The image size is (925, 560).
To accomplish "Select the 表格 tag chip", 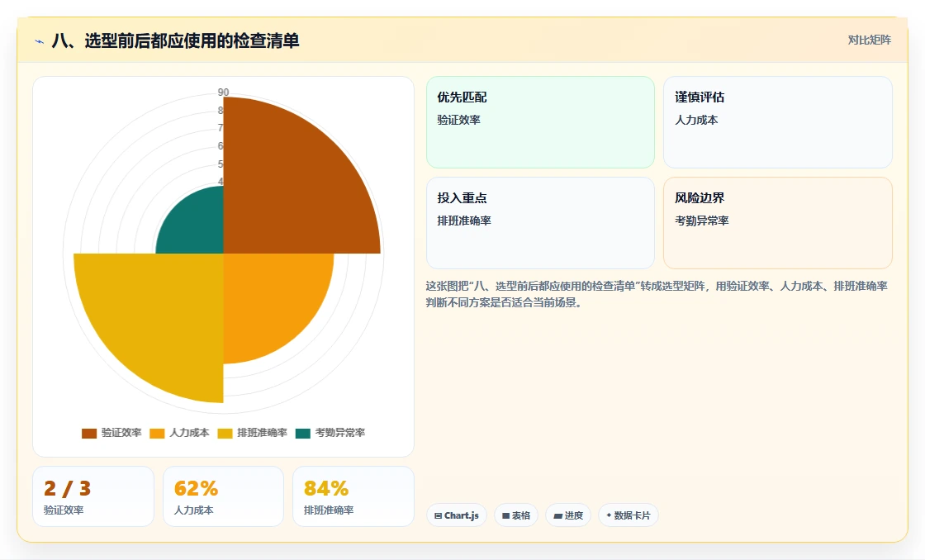I will (515, 515).
